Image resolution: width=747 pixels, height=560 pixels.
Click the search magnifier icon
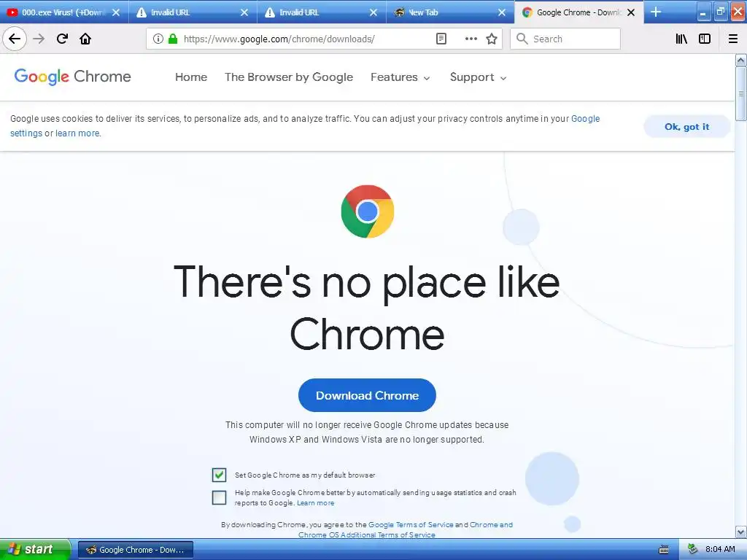(x=522, y=39)
